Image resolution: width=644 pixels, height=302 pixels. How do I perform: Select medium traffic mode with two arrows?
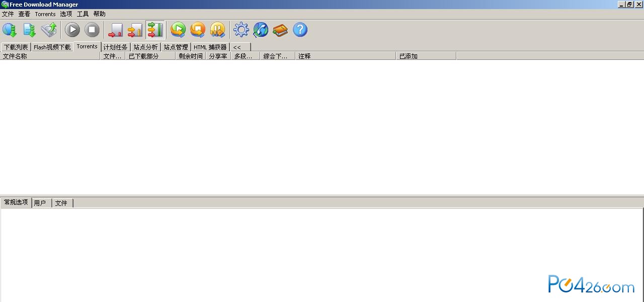pos(135,30)
